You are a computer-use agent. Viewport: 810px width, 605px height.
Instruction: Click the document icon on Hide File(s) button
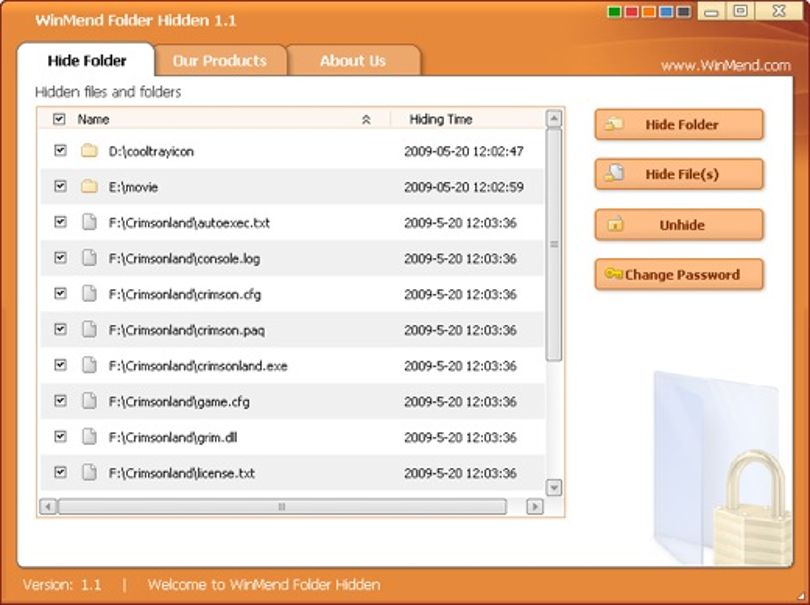tap(614, 174)
